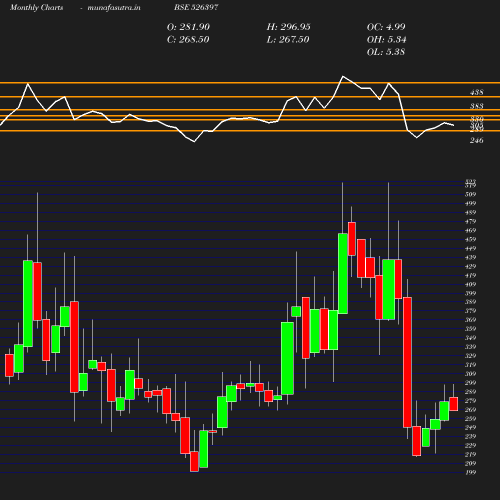
Task: Click the 509 price axis label
Action: tap(471, 194)
